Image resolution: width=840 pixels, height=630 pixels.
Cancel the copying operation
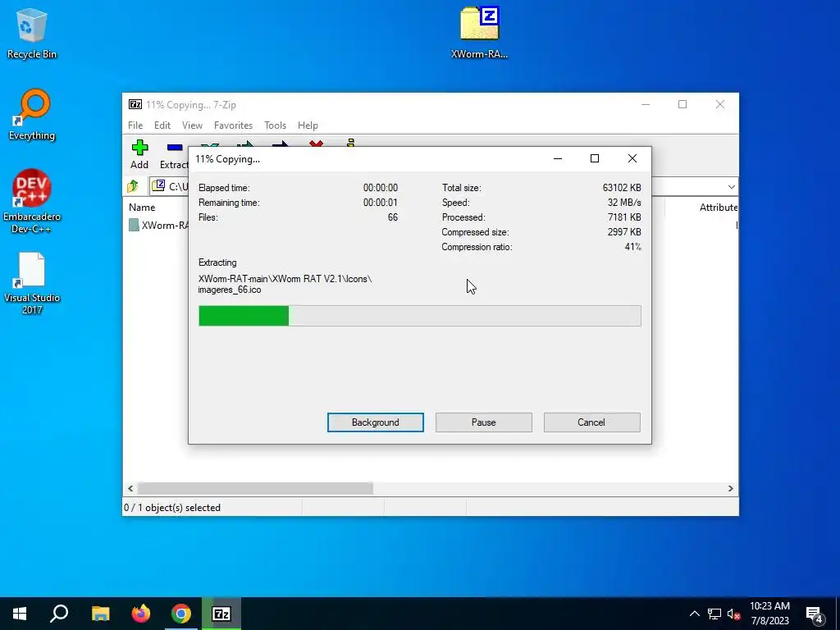[x=591, y=422]
